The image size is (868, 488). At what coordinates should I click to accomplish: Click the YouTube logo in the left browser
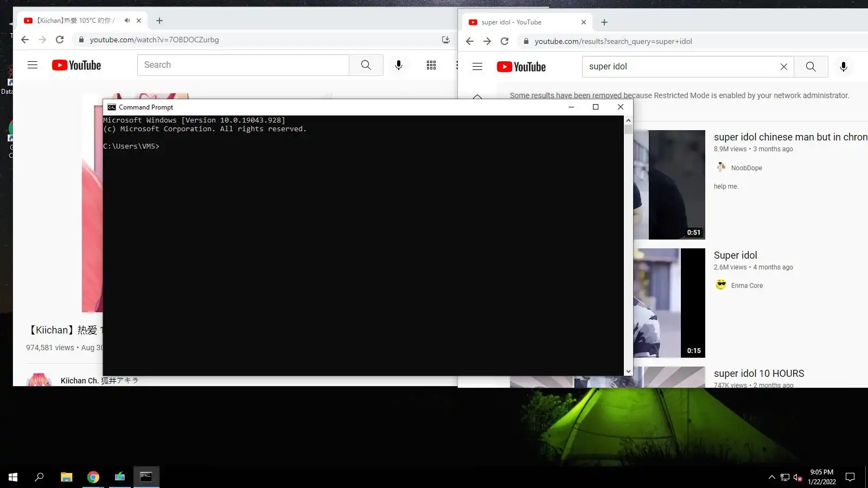(76, 65)
